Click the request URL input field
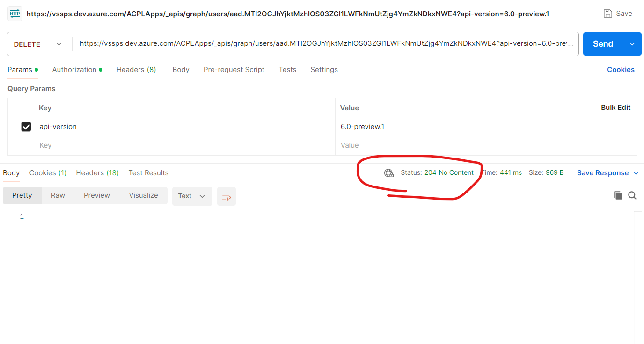The width and height of the screenshot is (644, 344). (x=326, y=44)
